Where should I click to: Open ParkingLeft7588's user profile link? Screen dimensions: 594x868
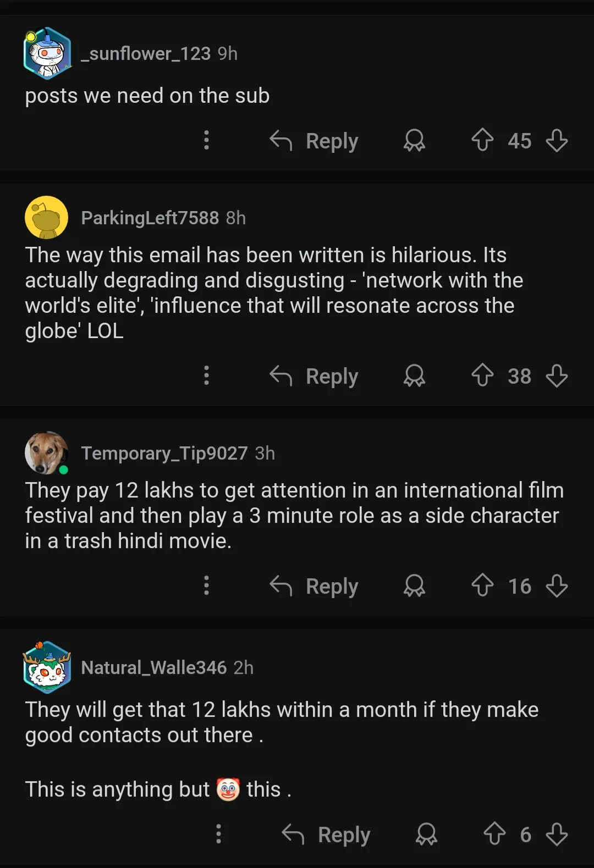150,218
